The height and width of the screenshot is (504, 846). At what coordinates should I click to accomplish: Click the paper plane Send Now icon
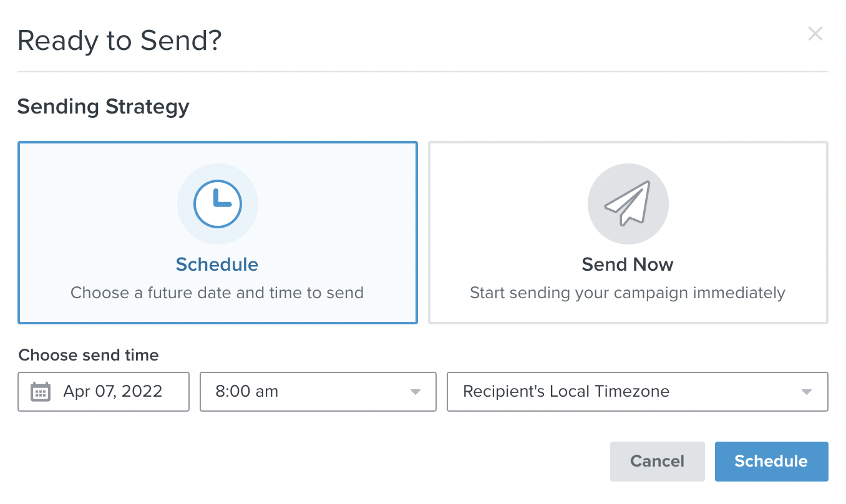click(x=628, y=204)
